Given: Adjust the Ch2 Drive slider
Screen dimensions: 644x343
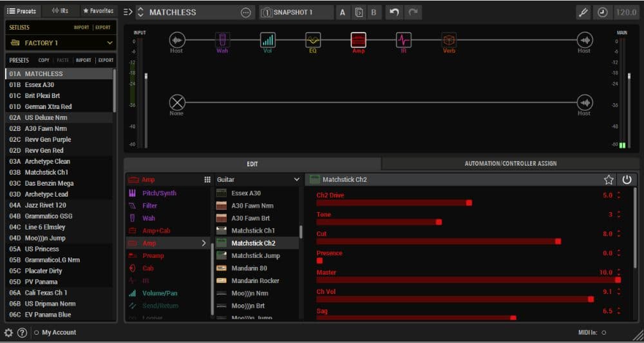Looking at the screenshot, I should point(393,202).
